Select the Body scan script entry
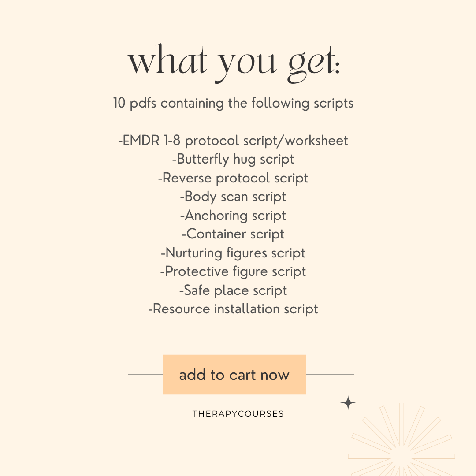This screenshot has width=476, height=476. [233, 197]
